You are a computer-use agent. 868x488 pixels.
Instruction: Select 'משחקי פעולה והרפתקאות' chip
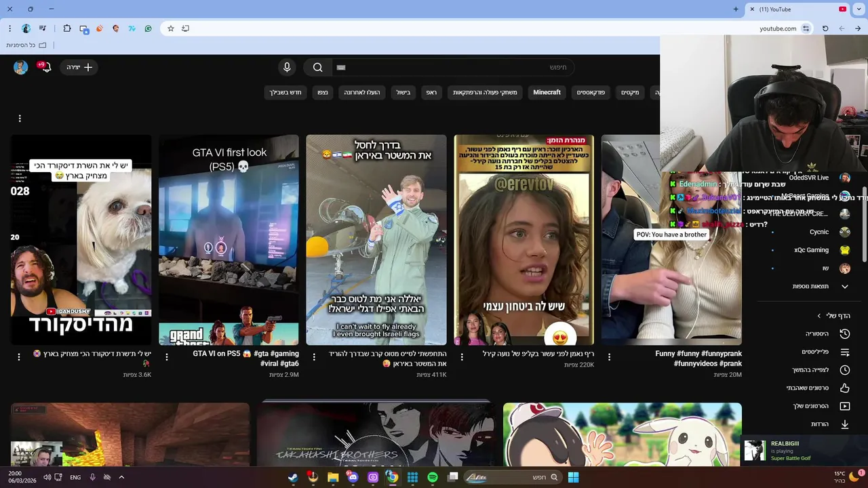tap(485, 92)
